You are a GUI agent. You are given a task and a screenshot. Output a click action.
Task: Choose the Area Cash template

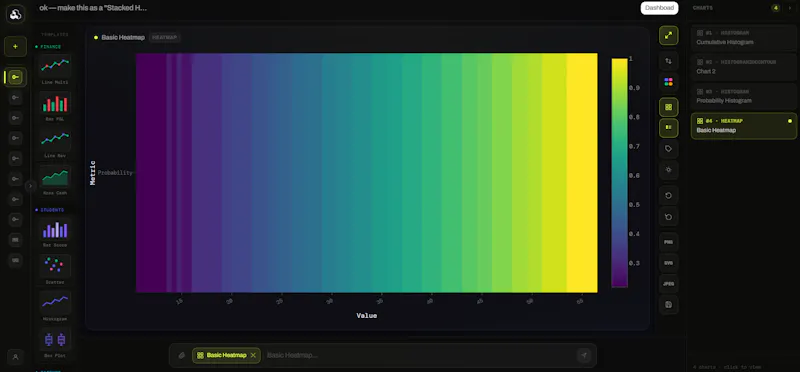pyautogui.click(x=55, y=181)
